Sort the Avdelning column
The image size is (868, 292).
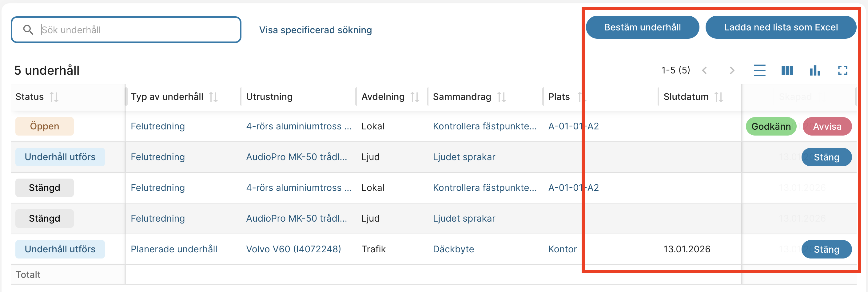415,97
